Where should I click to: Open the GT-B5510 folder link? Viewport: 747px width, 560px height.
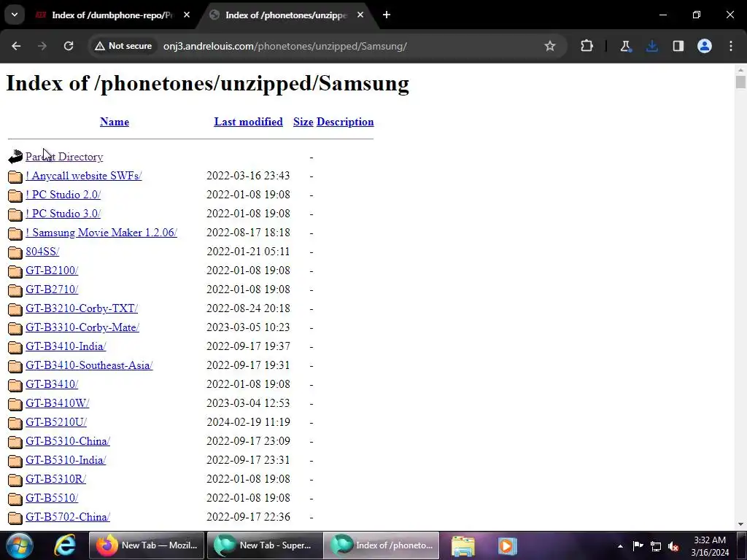coord(52,498)
